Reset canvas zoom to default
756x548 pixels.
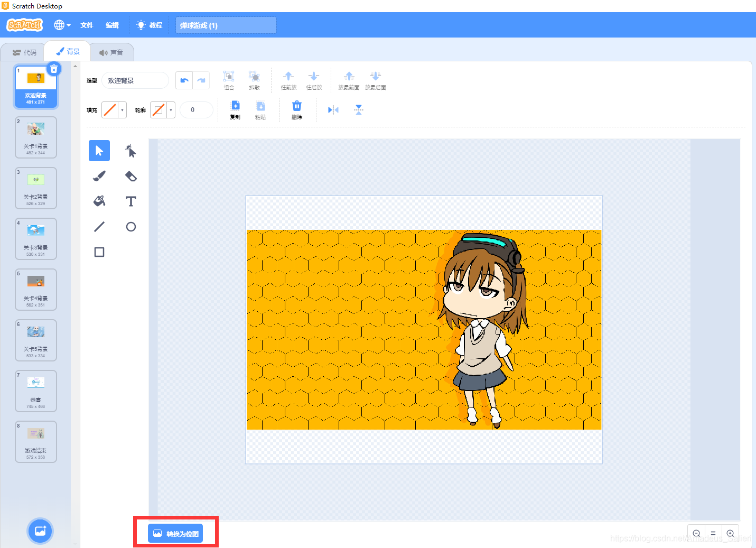(713, 534)
